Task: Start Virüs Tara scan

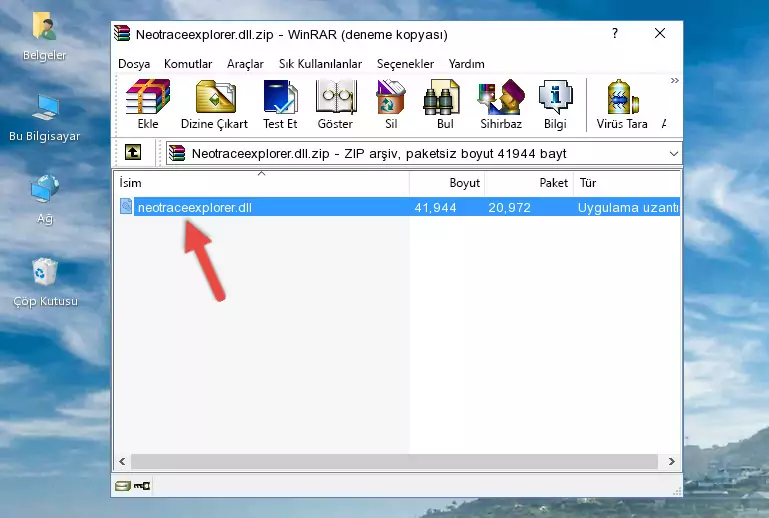Action: point(622,104)
